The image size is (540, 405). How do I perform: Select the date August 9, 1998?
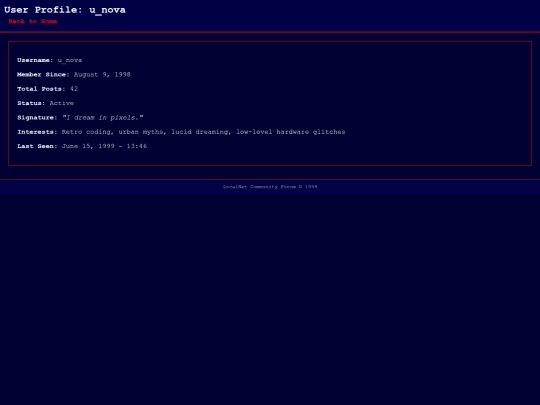pos(102,74)
